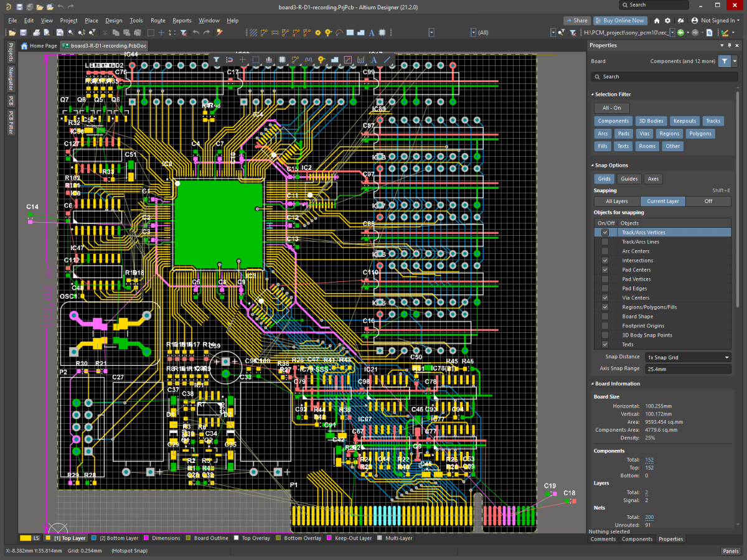Viewport: 747px width, 560px height.
Task: Disable the Via Centers snapping checkbox
Action: [605, 298]
